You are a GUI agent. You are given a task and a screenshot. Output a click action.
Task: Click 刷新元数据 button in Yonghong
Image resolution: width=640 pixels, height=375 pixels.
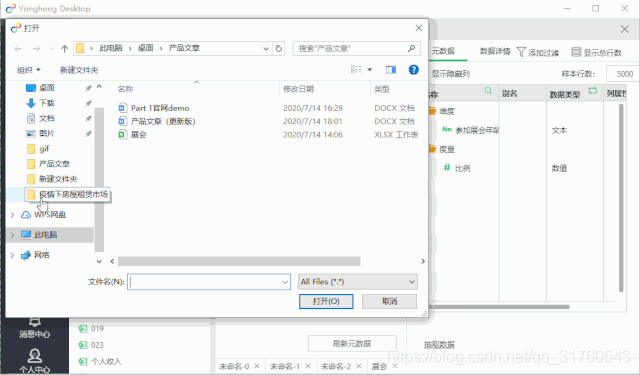[352, 344]
